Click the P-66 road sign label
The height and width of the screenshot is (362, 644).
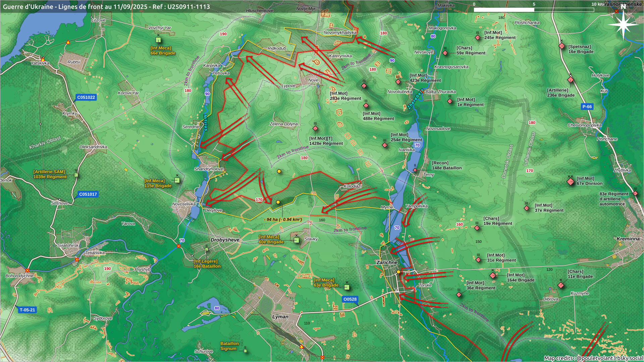tap(587, 107)
